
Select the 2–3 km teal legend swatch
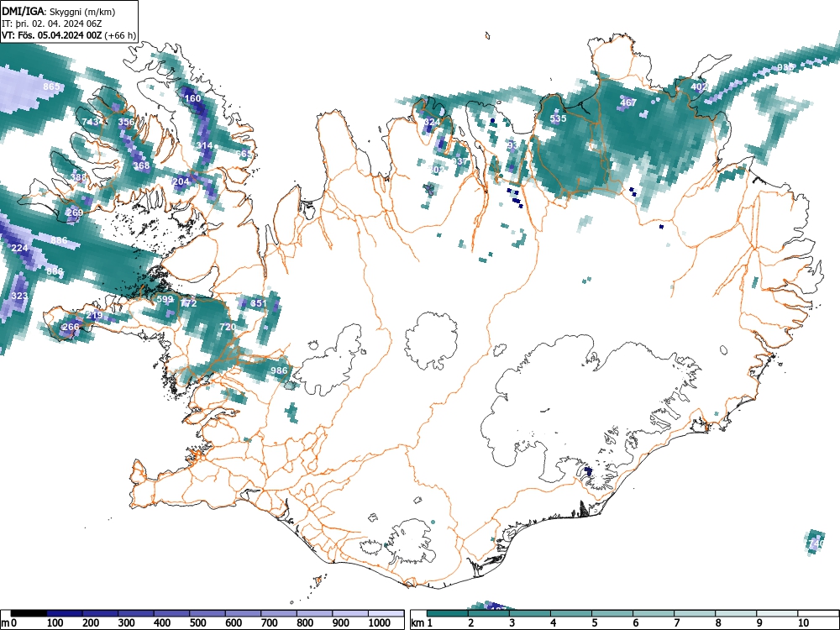[489, 613]
